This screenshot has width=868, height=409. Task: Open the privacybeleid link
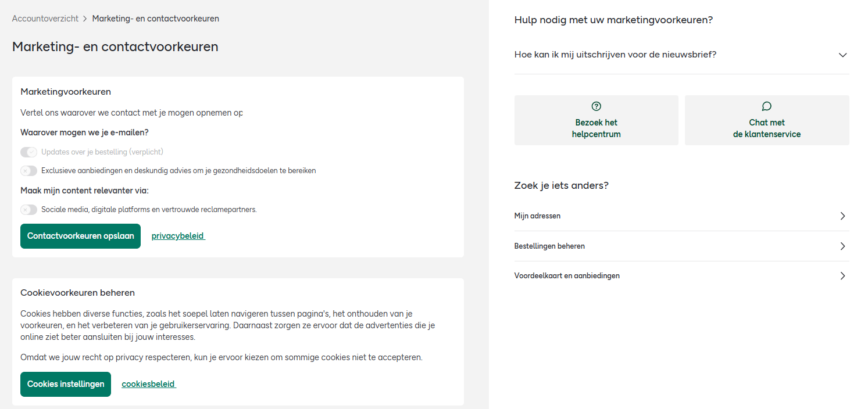click(178, 236)
